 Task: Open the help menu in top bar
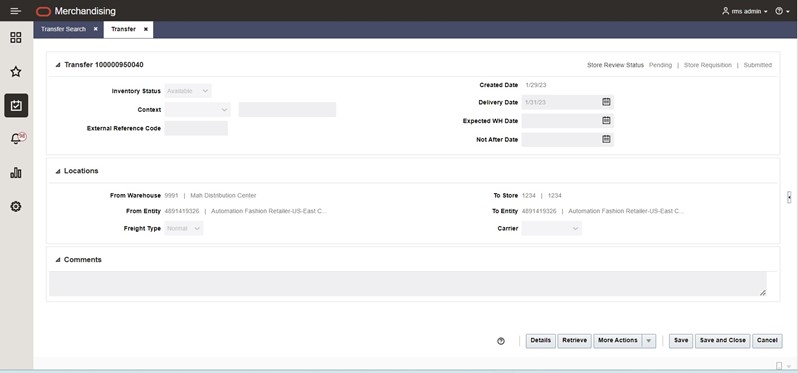coord(782,11)
